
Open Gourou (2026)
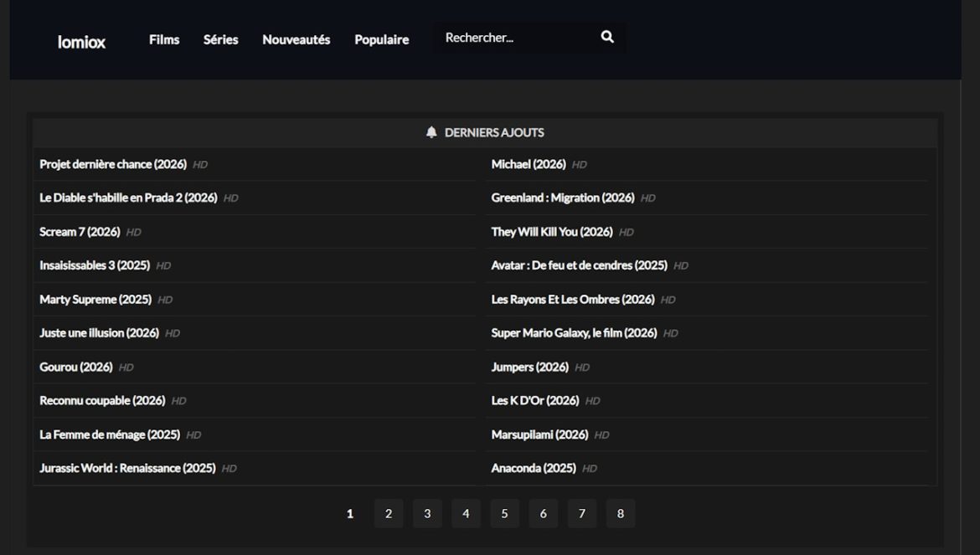tap(75, 367)
